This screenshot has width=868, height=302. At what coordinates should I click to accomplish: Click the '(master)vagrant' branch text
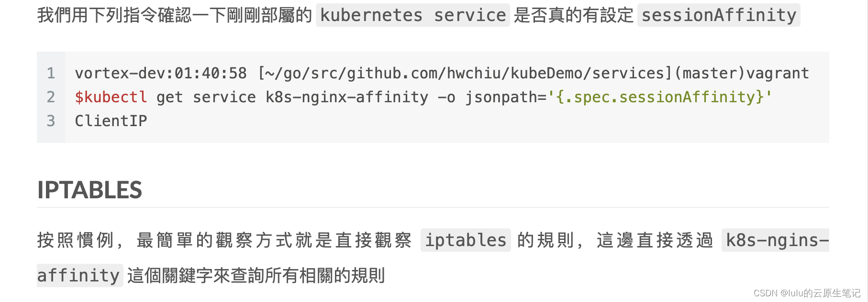click(741, 73)
